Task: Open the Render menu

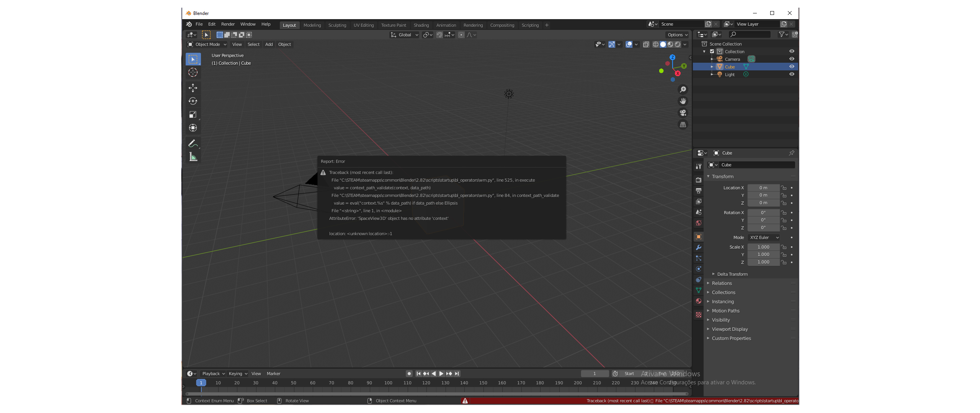Action: pyautogui.click(x=228, y=24)
